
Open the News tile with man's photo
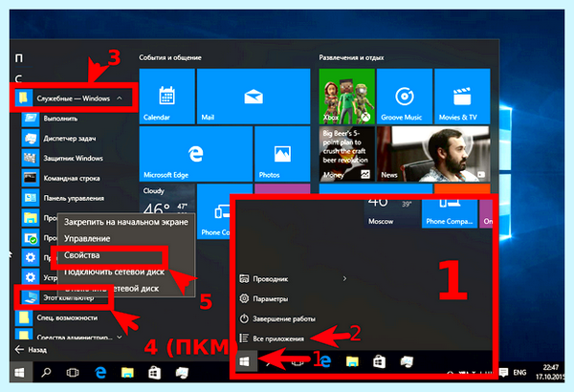tap(433, 154)
